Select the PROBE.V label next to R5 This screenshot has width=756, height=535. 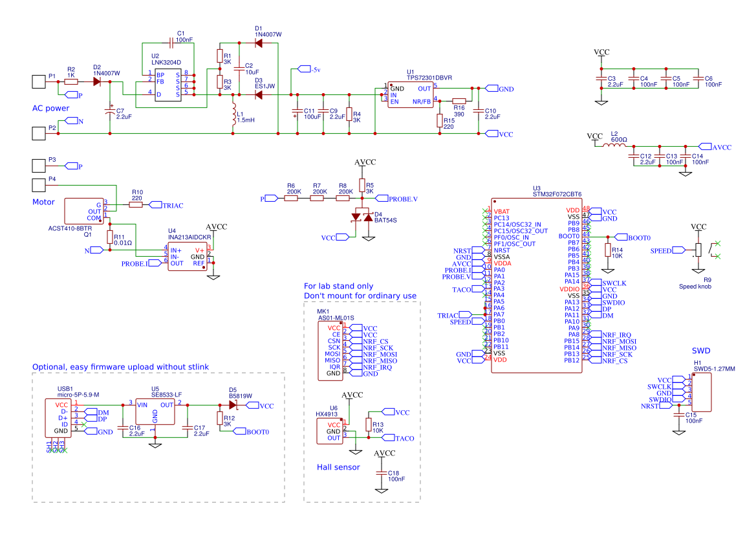396,198
